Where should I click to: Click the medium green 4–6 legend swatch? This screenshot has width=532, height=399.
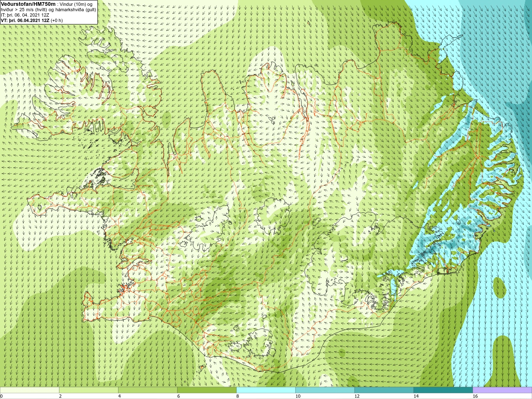point(148,390)
